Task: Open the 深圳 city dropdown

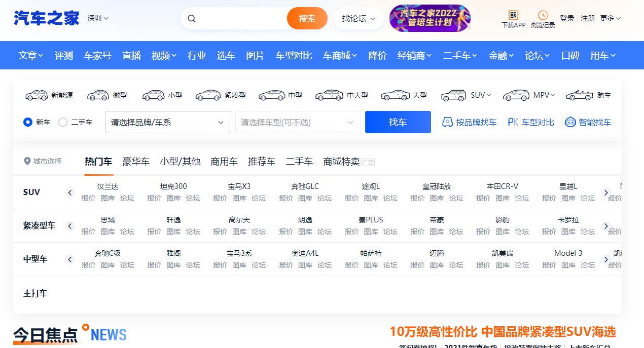Action: pos(98,18)
